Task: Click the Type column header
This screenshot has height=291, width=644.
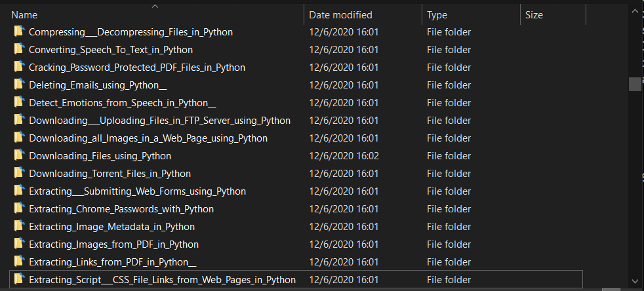Action: [x=437, y=15]
